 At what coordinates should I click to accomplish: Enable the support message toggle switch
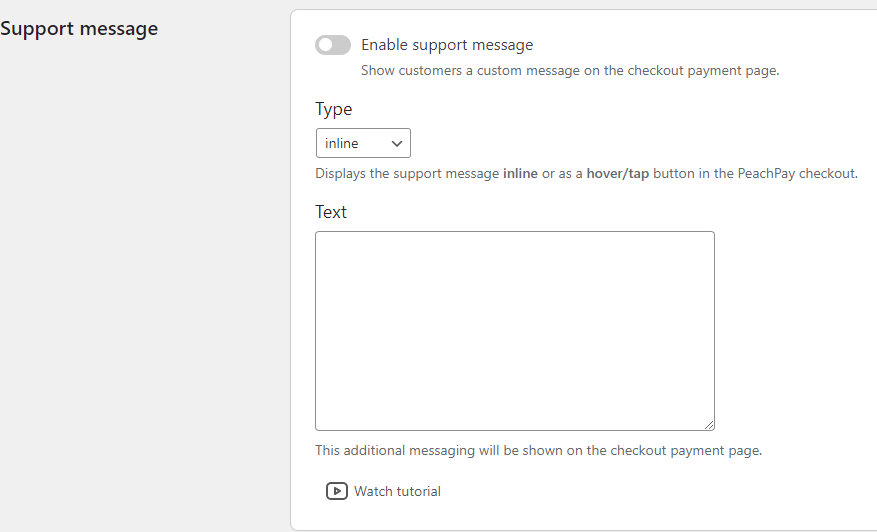coord(333,45)
